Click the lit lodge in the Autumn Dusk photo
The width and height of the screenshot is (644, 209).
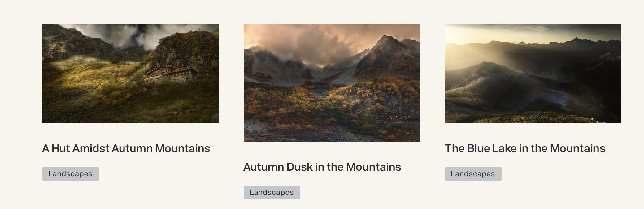[396, 118]
